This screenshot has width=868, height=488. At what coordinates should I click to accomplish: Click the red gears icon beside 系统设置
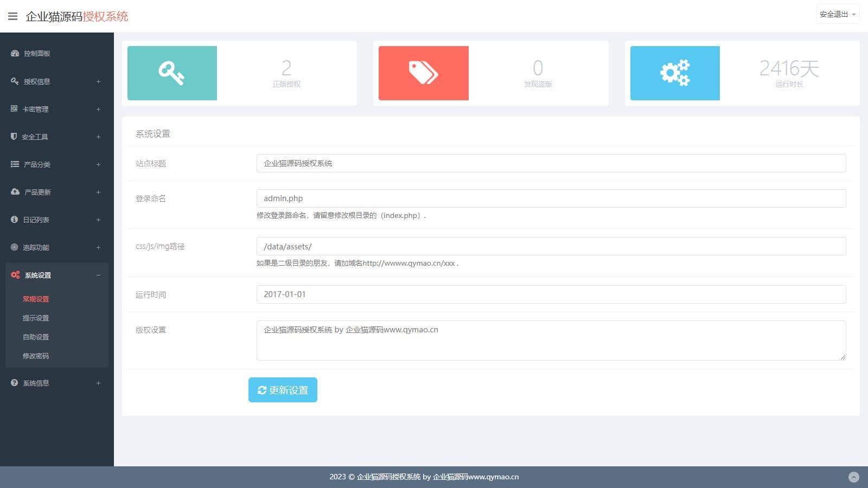pos(15,275)
